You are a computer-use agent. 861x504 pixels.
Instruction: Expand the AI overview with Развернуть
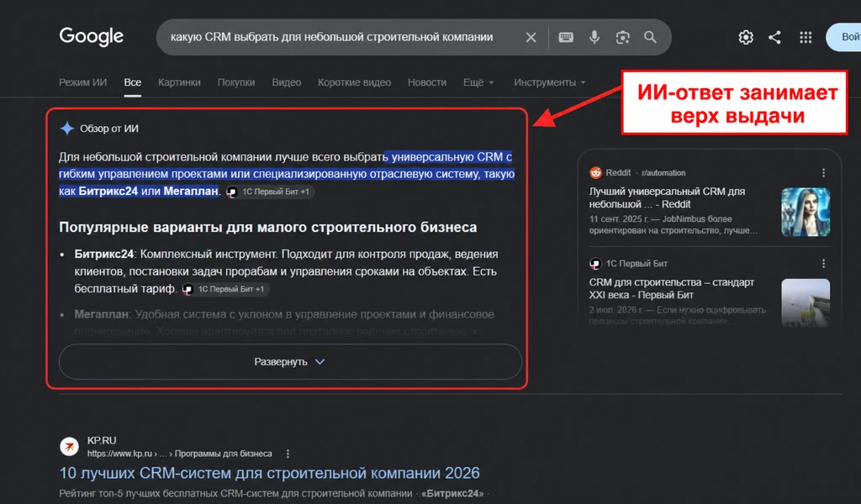coord(290,362)
